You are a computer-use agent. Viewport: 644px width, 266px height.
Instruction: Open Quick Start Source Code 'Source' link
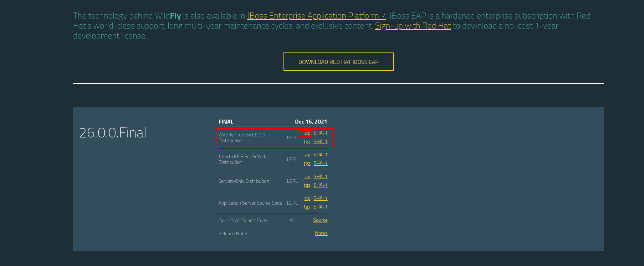tap(320, 220)
